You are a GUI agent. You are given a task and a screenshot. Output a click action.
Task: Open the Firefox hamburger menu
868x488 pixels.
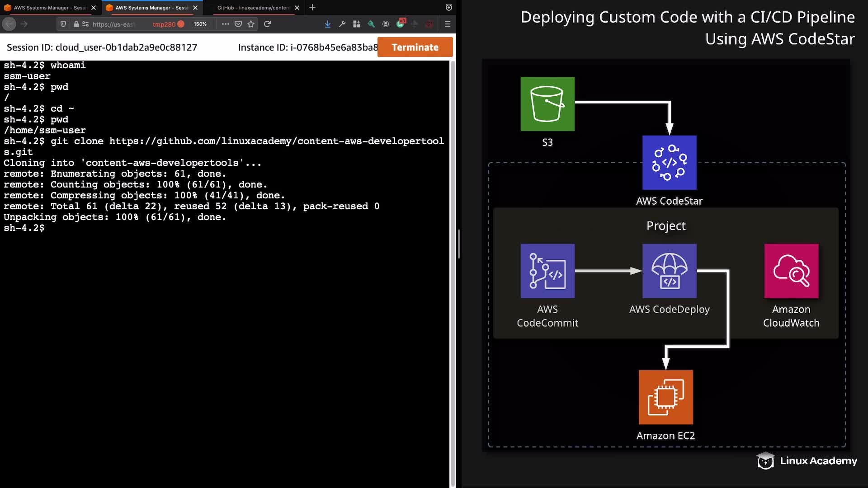pyautogui.click(x=448, y=24)
